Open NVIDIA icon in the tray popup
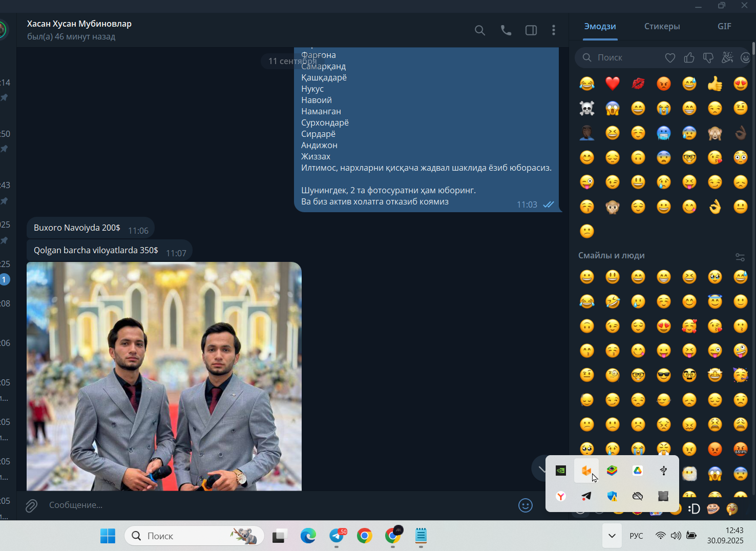This screenshot has width=756, height=551. (x=561, y=471)
